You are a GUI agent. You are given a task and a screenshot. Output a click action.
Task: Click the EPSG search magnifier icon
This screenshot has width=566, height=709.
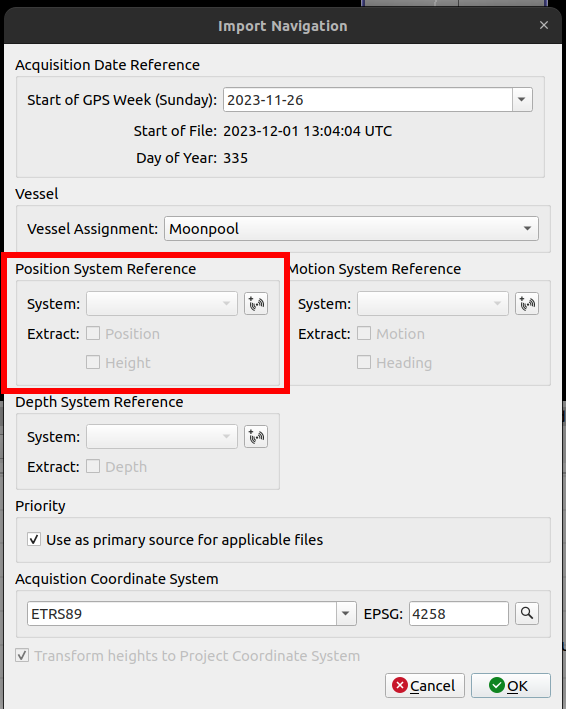point(527,613)
